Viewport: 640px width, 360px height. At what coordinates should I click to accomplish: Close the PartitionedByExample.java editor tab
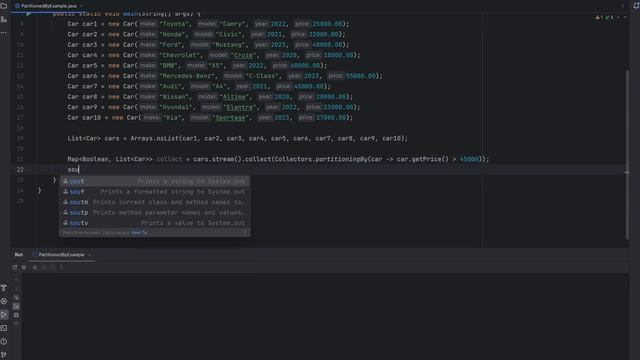tap(81, 6)
